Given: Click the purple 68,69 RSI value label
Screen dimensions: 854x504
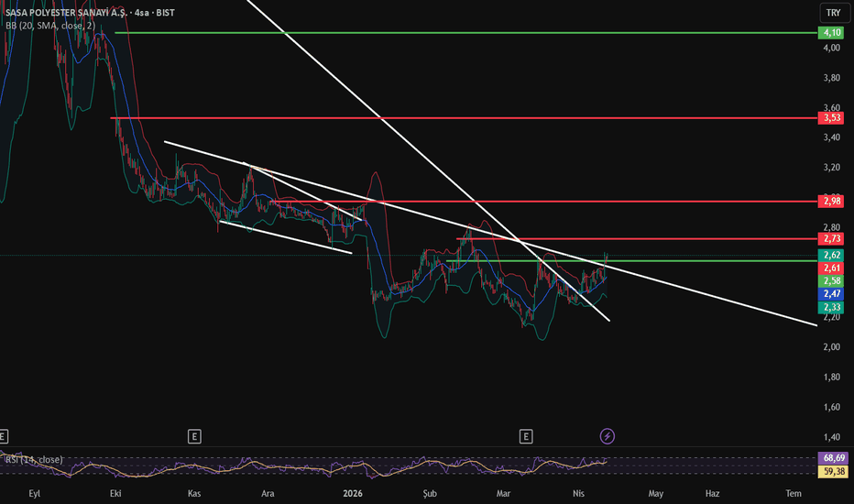Looking at the screenshot, I should point(833,457).
